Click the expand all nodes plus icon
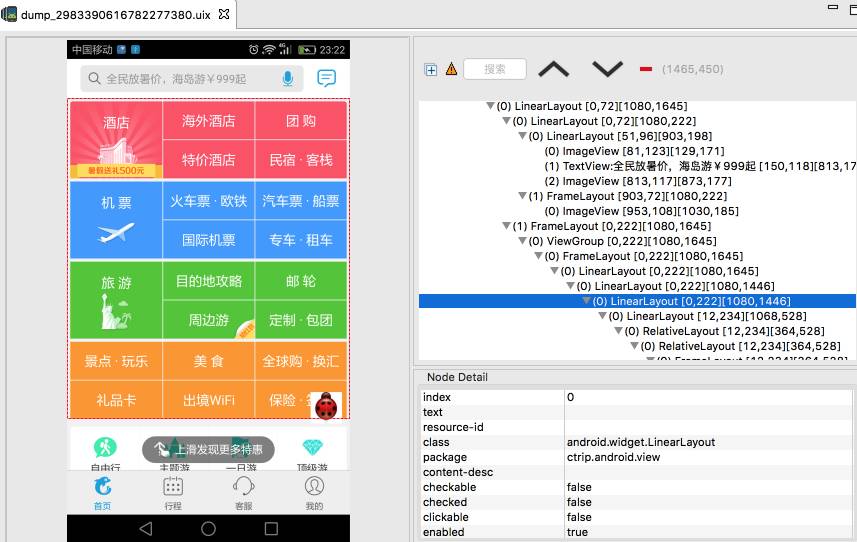This screenshot has height=542, width=857. [x=431, y=69]
